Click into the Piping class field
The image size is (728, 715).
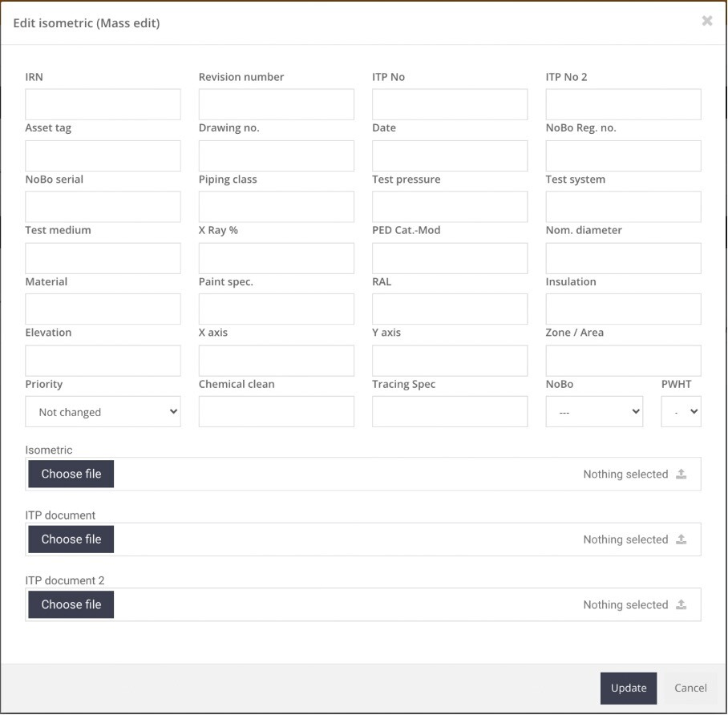click(276, 207)
